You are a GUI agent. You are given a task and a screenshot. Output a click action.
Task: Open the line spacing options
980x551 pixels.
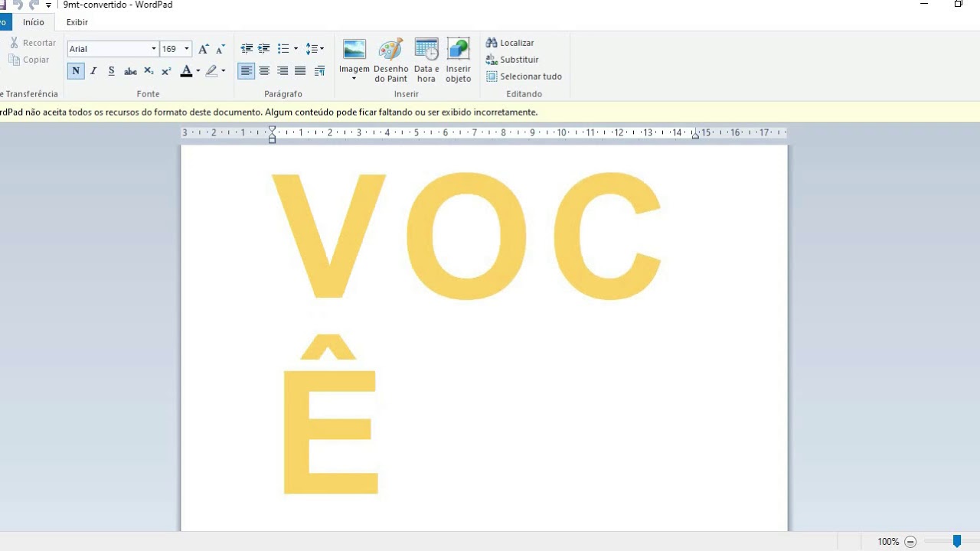point(315,49)
